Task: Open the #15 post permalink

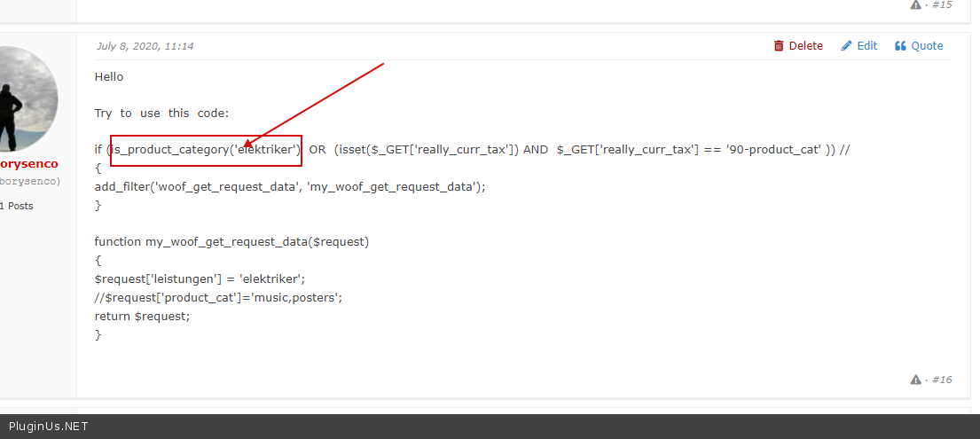Action: tap(942, 4)
